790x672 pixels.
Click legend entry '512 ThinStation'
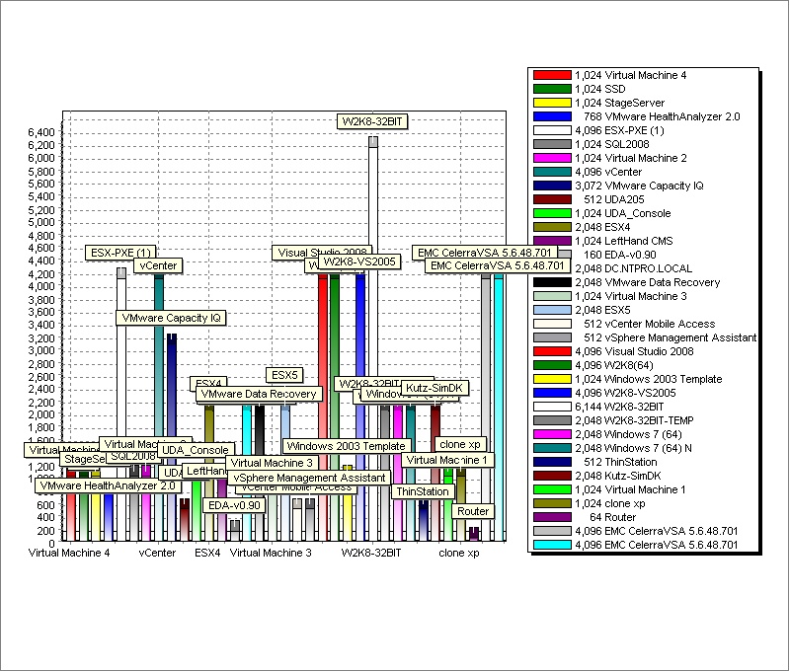click(x=620, y=462)
